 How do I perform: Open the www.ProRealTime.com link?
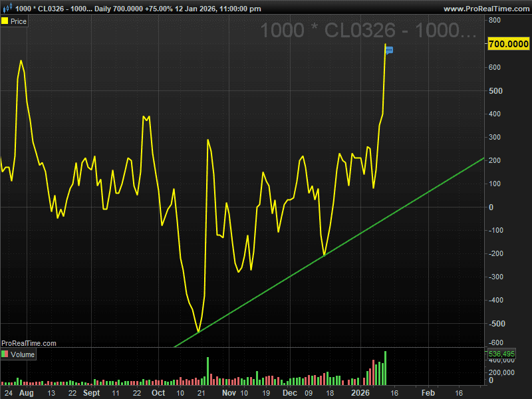(486, 9)
